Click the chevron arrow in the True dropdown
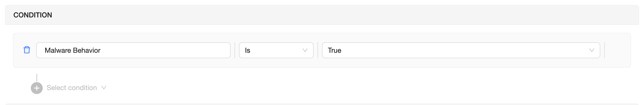Screen dimensions: 644x105 coord(592,50)
